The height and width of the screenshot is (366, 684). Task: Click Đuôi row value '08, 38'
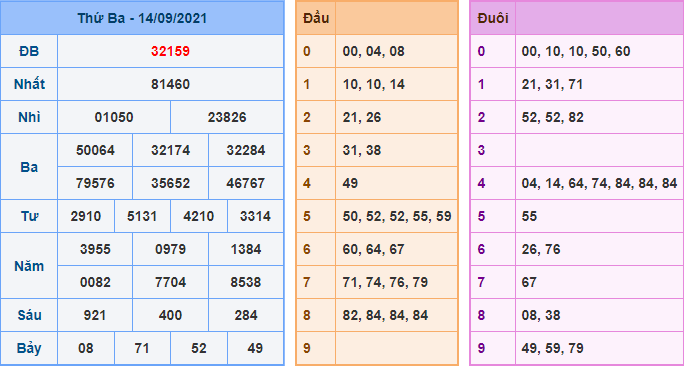[x=541, y=315]
